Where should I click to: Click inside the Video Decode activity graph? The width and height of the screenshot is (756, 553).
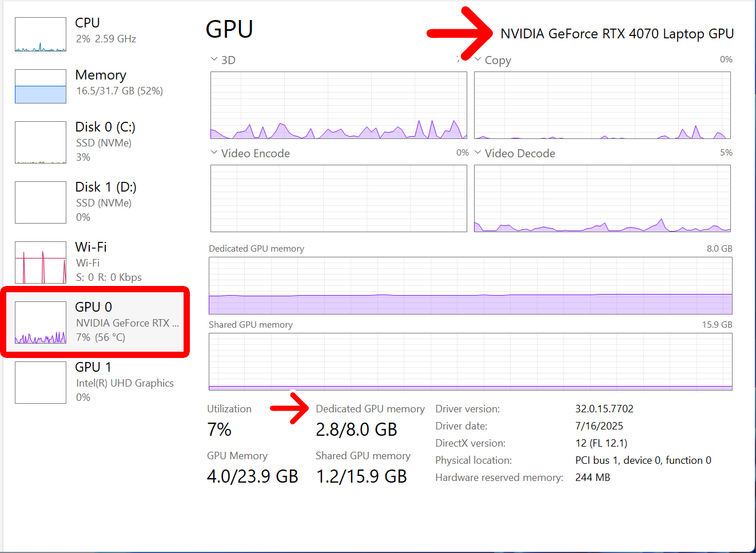[602, 198]
